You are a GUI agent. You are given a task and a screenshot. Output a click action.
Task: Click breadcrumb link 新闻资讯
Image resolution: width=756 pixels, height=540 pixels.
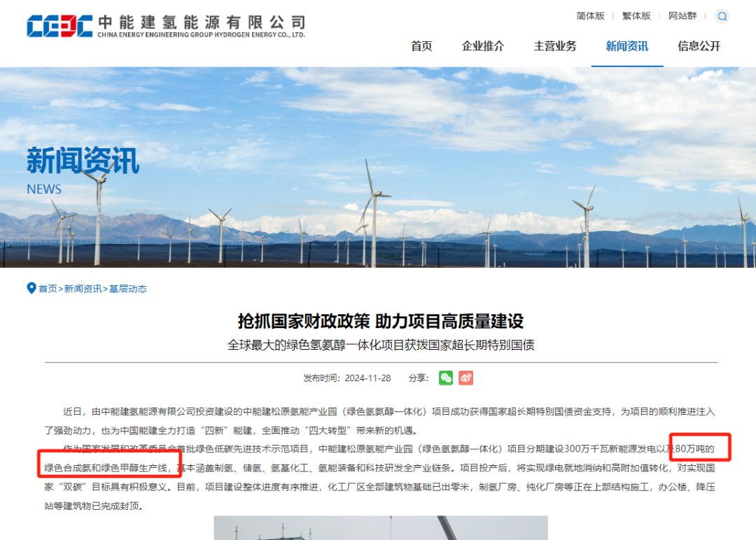click(83, 289)
